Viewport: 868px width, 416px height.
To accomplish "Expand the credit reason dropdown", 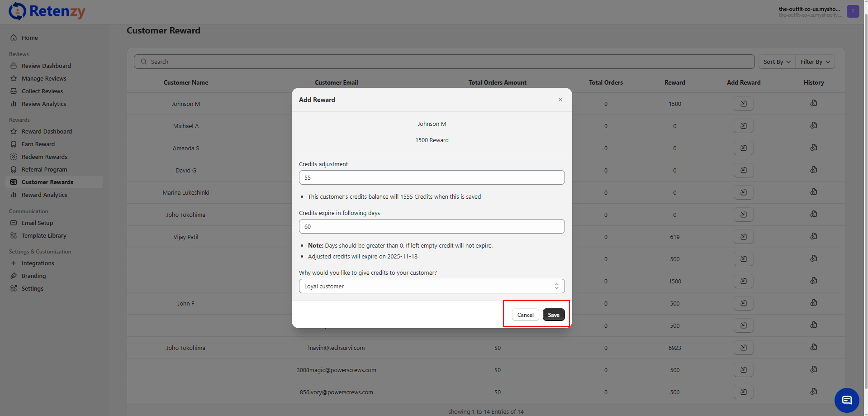I will 432,286.
